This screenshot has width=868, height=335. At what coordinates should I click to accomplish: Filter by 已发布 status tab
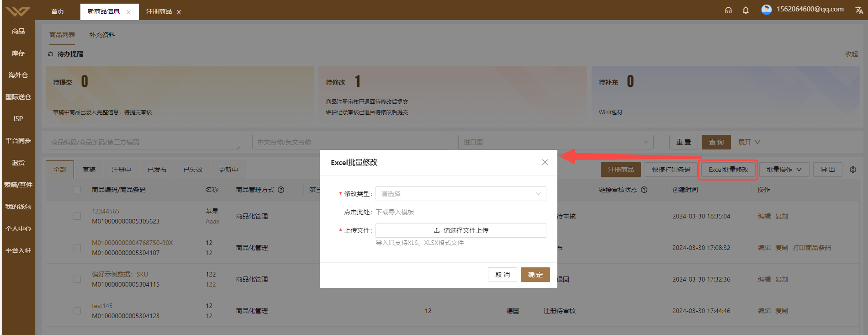coord(157,170)
